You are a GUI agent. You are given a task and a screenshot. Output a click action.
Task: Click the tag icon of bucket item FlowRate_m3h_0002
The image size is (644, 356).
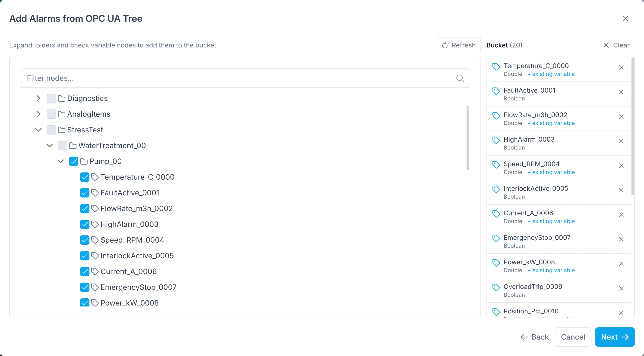click(x=496, y=116)
